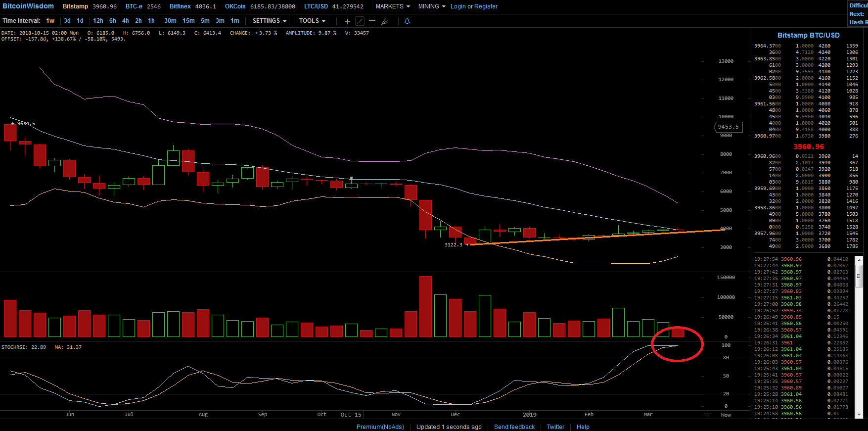
Task: Click the 2019 label on the time axis
Action: click(x=530, y=415)
